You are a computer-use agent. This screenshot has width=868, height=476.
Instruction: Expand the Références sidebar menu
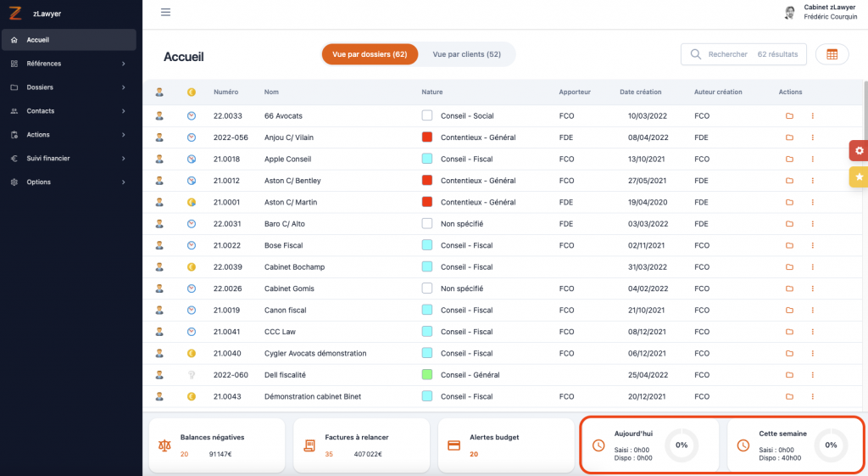pos(68,64)
